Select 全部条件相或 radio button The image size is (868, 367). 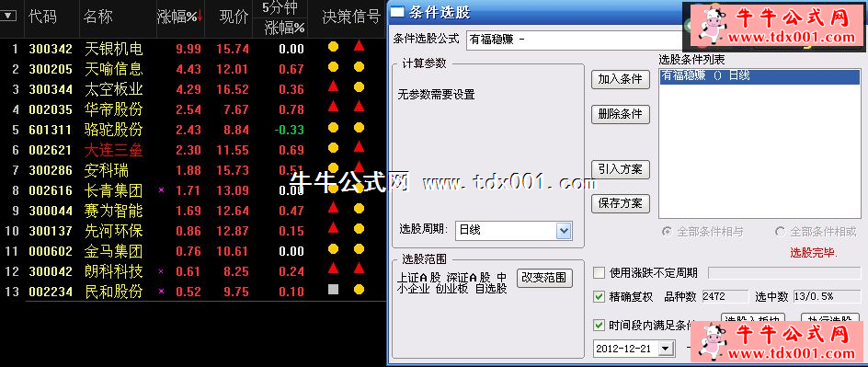click(x=781, y=232)
